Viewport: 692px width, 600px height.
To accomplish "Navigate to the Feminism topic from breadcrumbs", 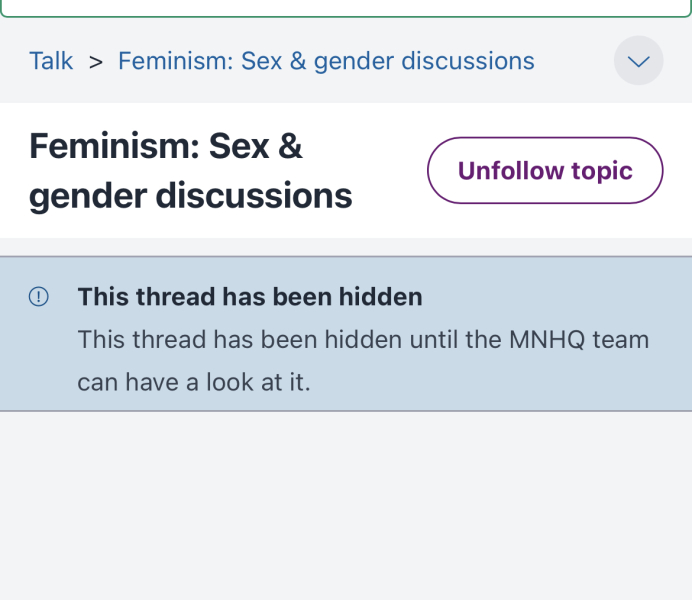I will tap(326, 61).
